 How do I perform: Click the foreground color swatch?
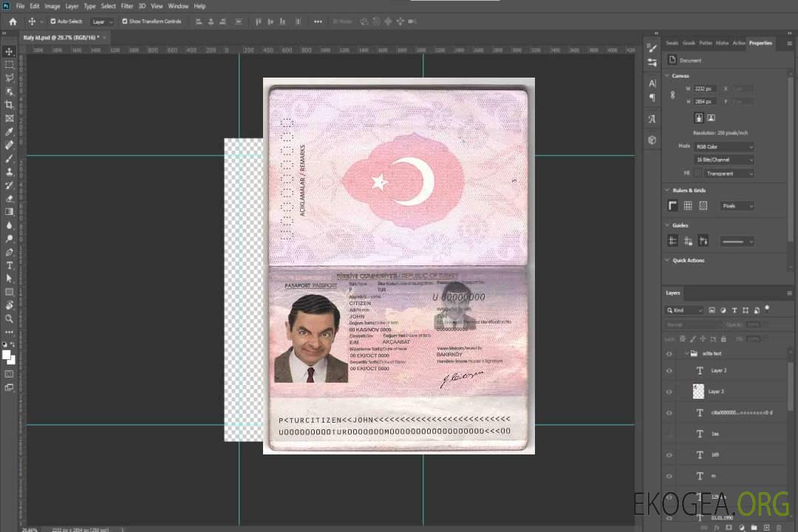click(7, 355)
